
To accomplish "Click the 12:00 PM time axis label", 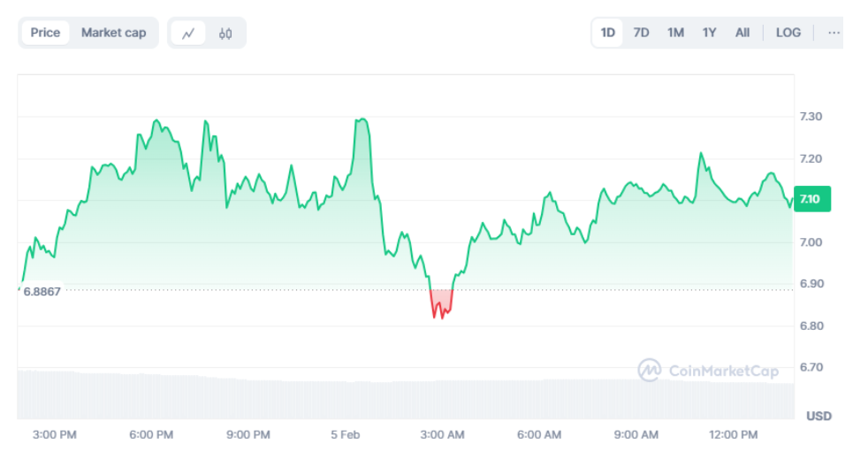I will pyautogui.click(x=734, y=435).
